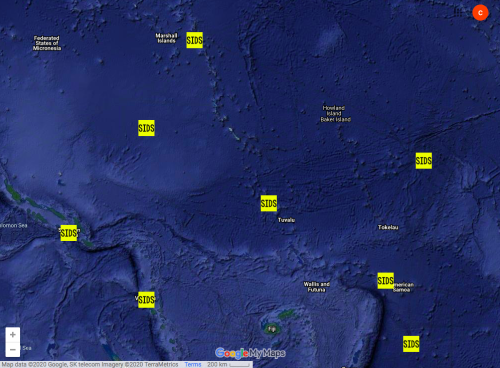Viewport: 500px width, 368px height.
Task: Click the Fiji island label
Action: point(272,329)
